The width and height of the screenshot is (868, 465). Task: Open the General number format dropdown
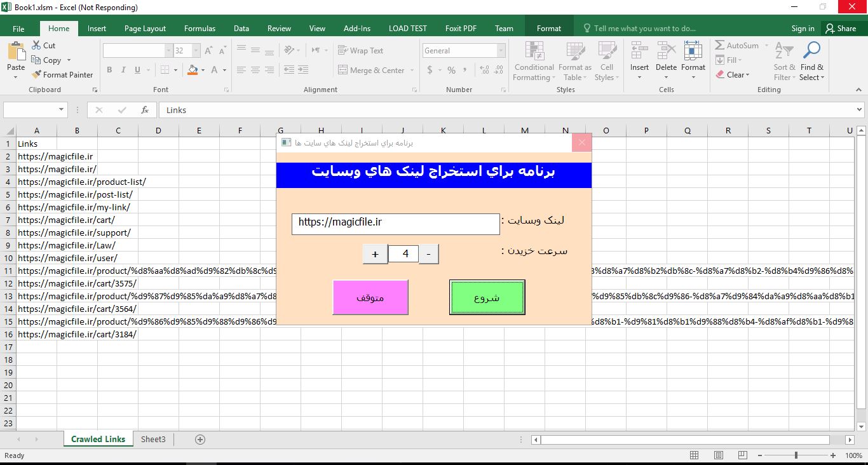click(501, 51)
